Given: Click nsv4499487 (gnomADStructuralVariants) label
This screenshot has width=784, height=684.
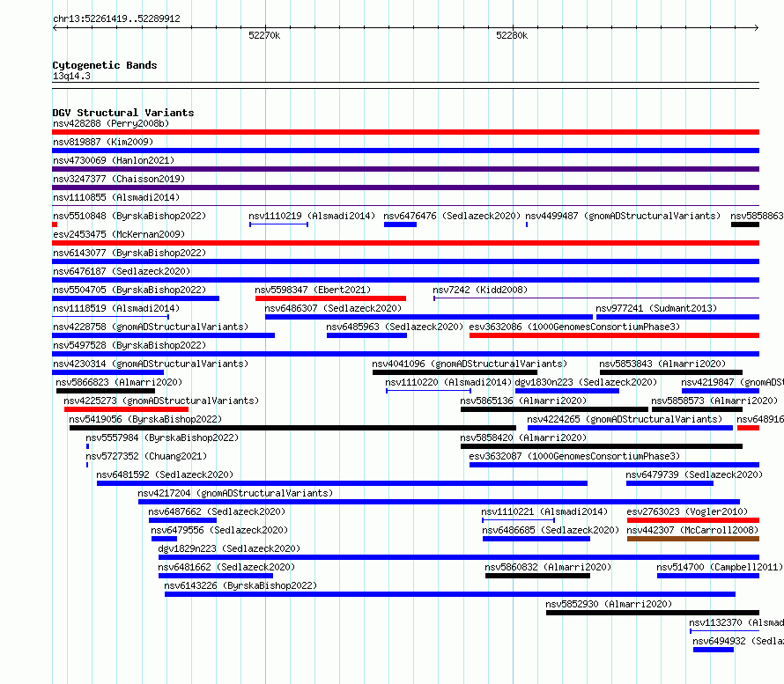Looking at the screenshot, I should [623, 216].
